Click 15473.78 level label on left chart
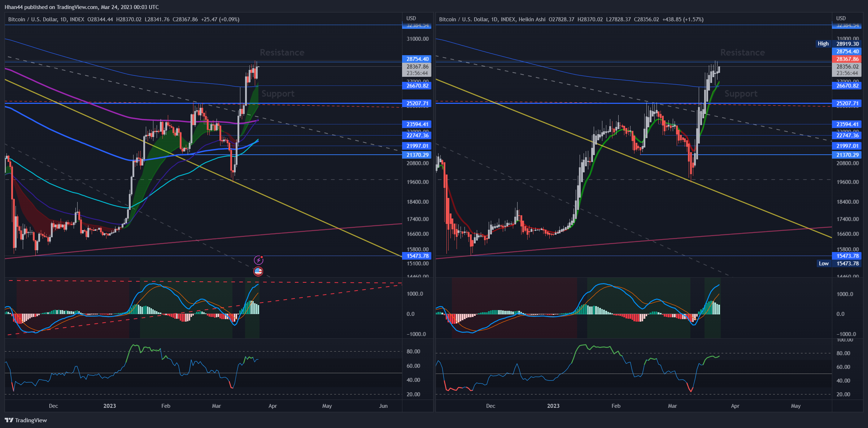This screenshot has height=428, width=868. [x=418, y=256]
